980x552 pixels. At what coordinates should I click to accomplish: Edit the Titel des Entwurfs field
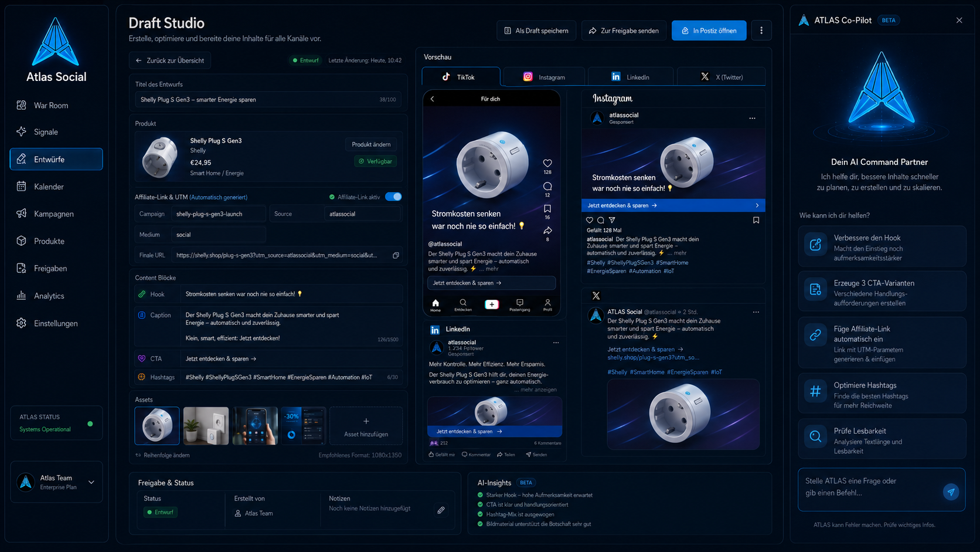[x=268, y=100]
